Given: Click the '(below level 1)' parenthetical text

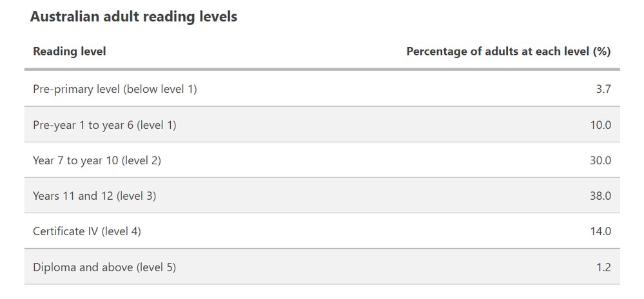Looking at the screenshot, I should coord(161,89).
